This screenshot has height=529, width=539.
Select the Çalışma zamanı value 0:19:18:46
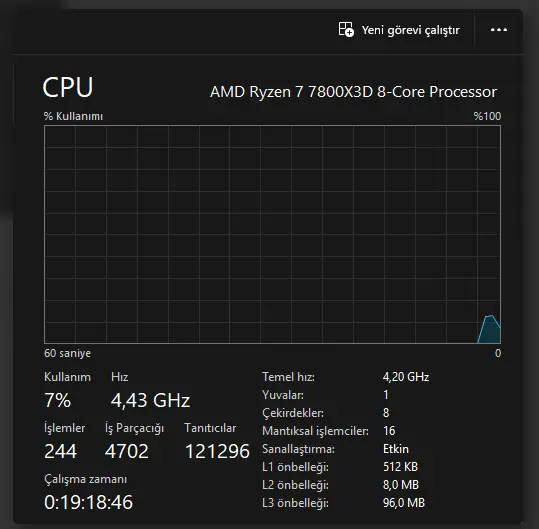coord(88,502)
